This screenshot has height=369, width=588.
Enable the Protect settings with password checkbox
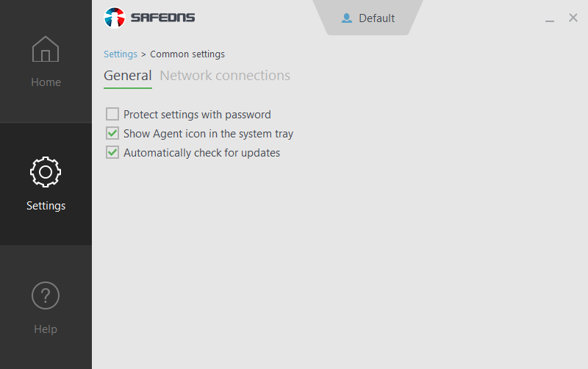click(112, 114)
